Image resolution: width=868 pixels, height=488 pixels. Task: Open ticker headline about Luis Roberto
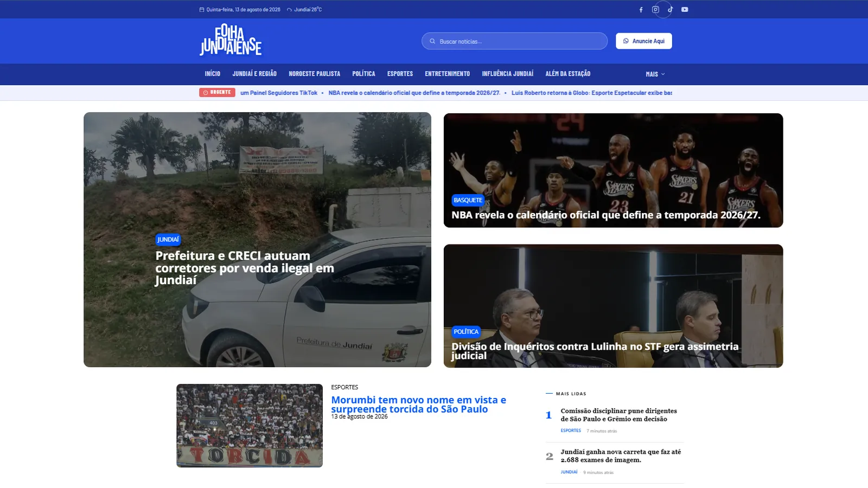click(591, 93)
